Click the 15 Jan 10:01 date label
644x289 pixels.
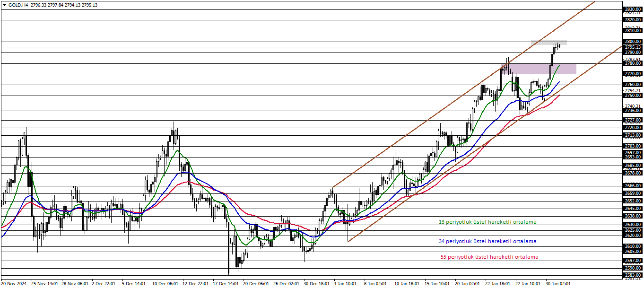point(437,284)
